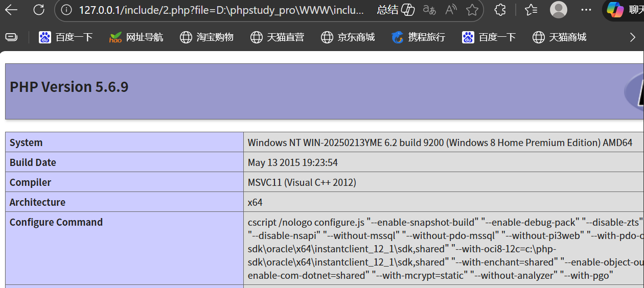Open the 携程旅行 bookmark
The image size is (644, 288).
pyautogui.click(x=418, y=37)
